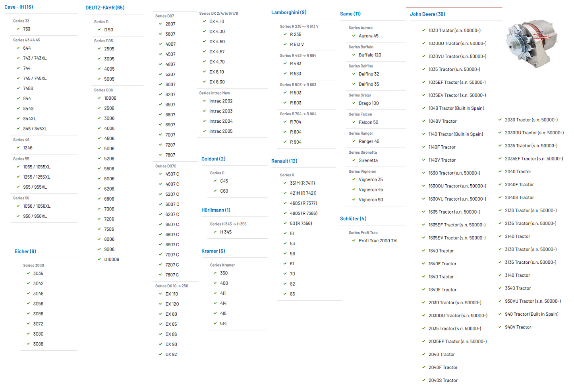This screenshot has height=392, width=574.
Task: Select the John Deere (38) heading
Action: coord(427,14)
